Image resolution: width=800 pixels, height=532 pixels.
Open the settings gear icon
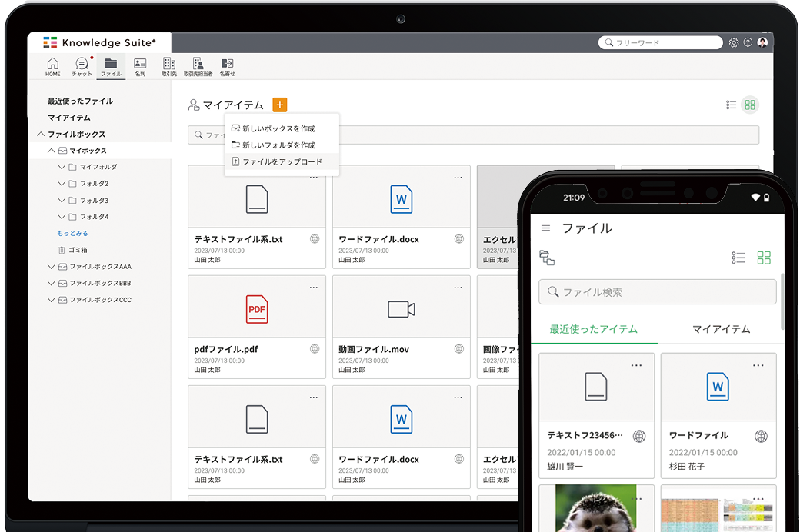pyautogui.click(x=734, y=42)
